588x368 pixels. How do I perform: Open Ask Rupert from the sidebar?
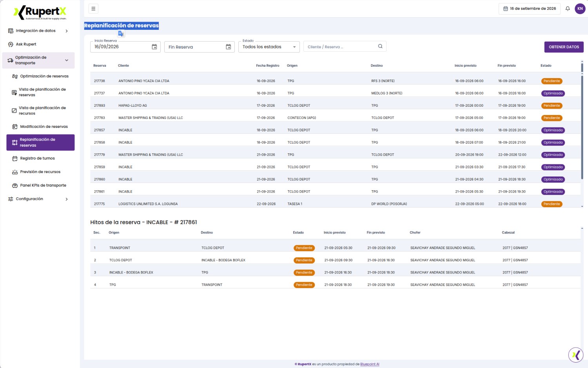click(x=26, y=44)
